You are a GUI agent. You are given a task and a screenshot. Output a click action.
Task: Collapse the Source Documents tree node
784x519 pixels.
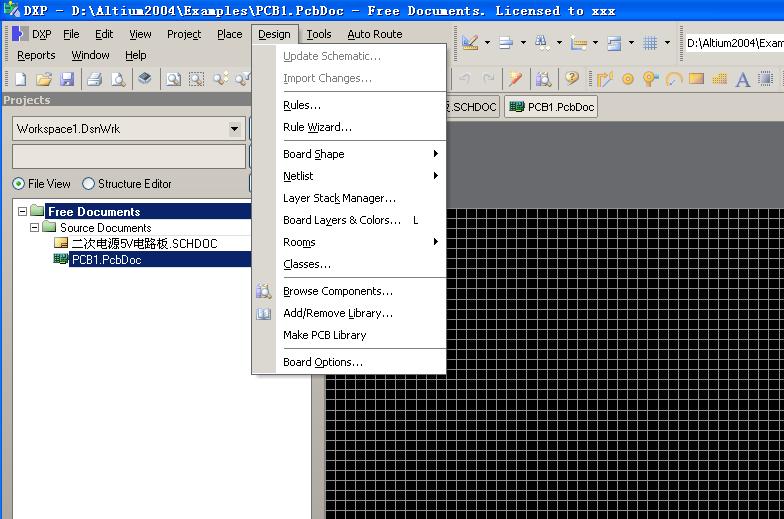click(x=34, y=228)
